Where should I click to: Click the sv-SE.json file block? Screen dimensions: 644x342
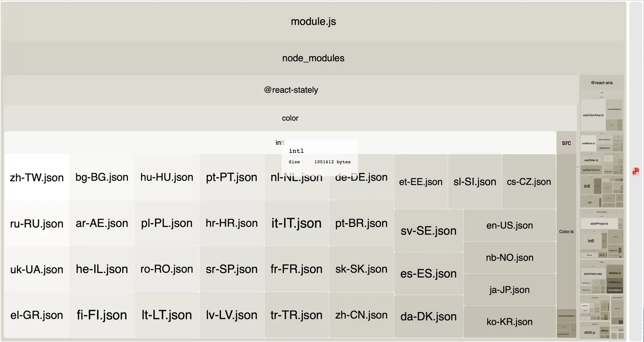(429, 231)
